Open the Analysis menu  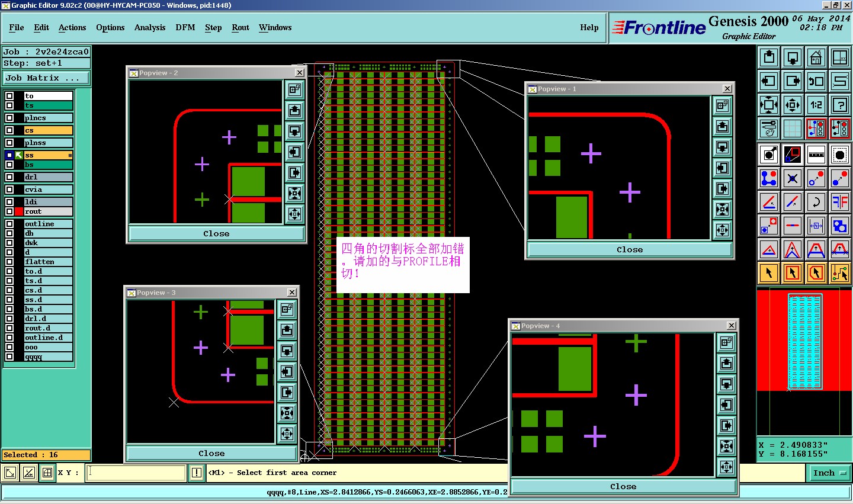(x=150, y=27)
